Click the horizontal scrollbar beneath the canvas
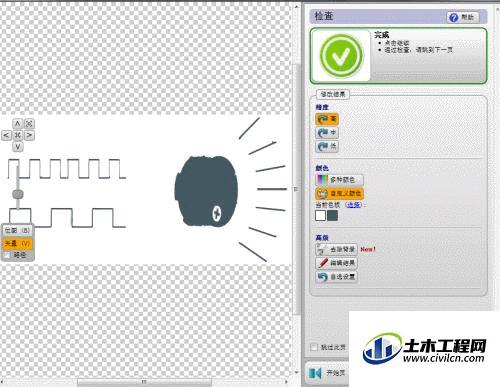 [x=144, y=382]
